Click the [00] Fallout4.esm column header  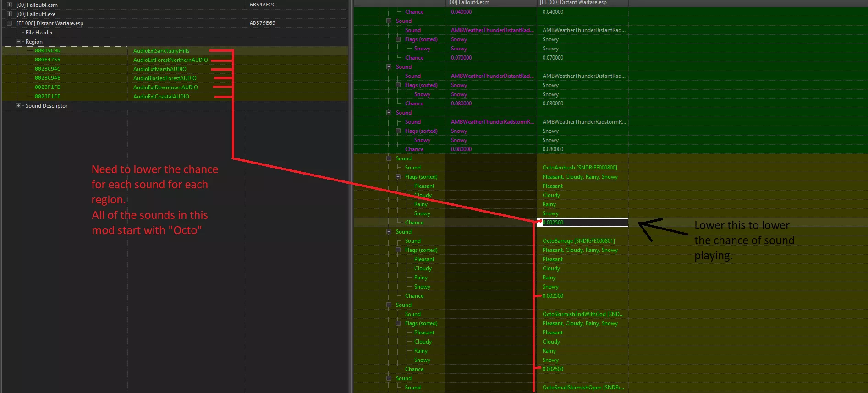point(491,3)
